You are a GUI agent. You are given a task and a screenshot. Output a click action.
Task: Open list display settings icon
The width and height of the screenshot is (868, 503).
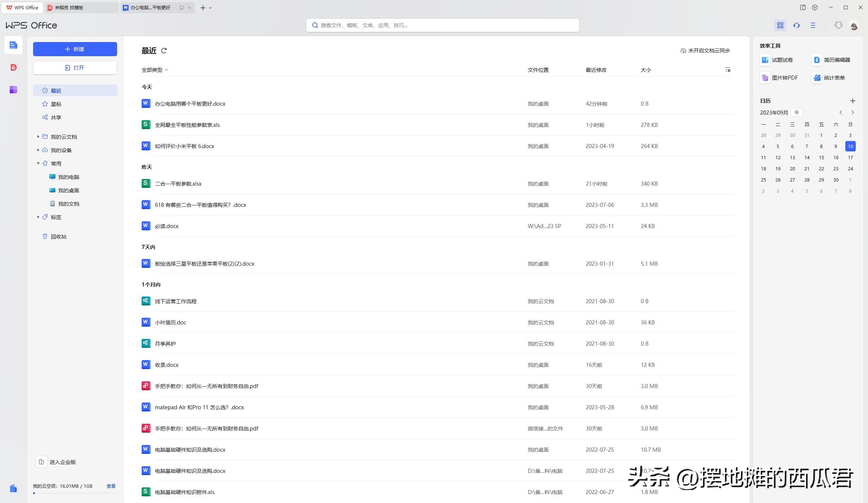(727, 70)
